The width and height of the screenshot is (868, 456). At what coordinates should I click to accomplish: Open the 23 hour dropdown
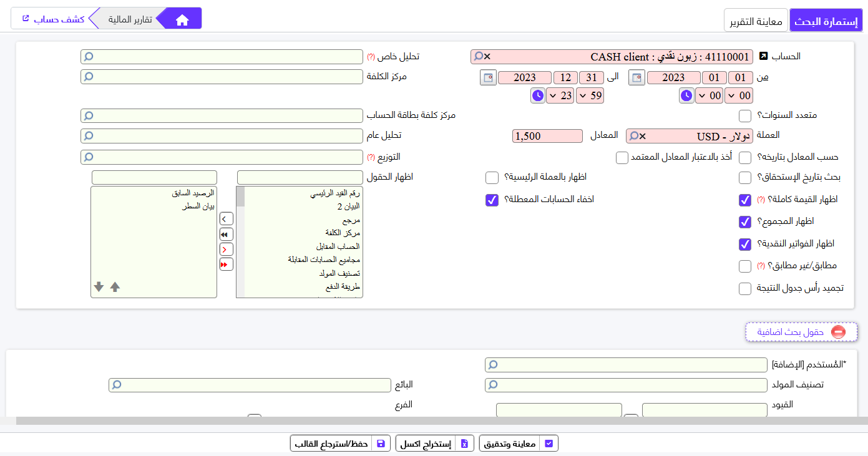click(x=560, y=96)
